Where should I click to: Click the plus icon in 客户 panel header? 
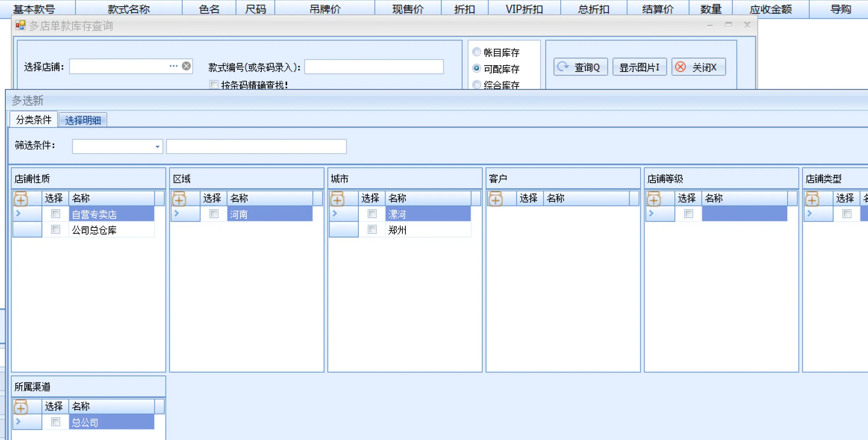(495, 199)
